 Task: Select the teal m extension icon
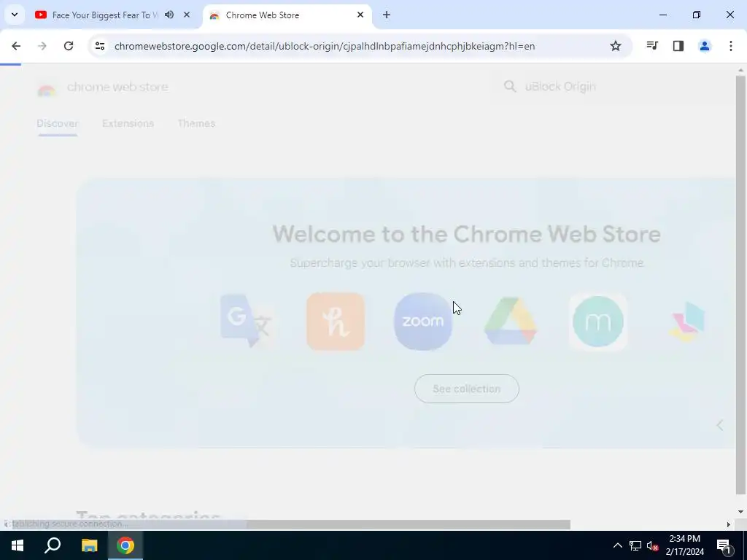(598, 322)
